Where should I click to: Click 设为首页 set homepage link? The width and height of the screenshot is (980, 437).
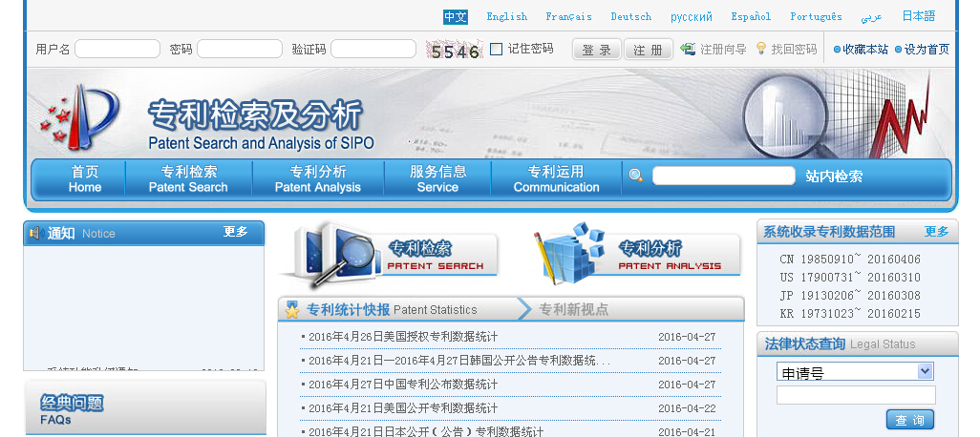pos(927,50)
